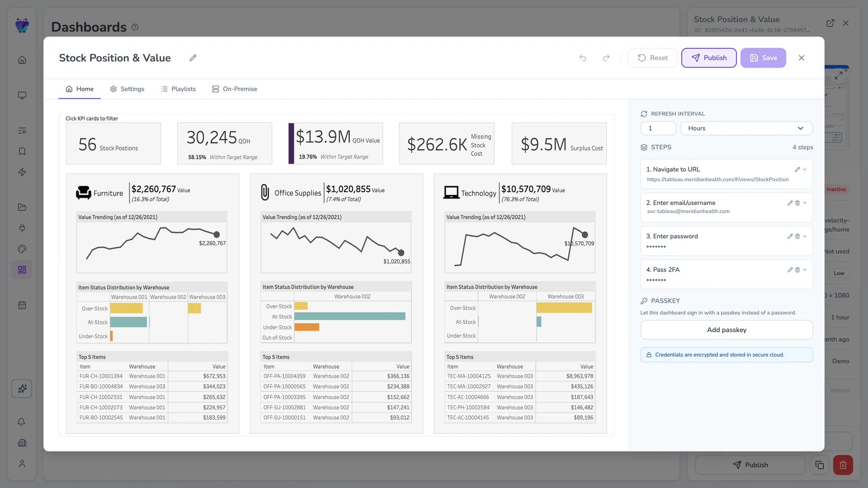Click the $9.5M Surplus Cost KPI card
The width and height of the screenshot is (868, 488).
pyautogui.click(x=559, y=144)
